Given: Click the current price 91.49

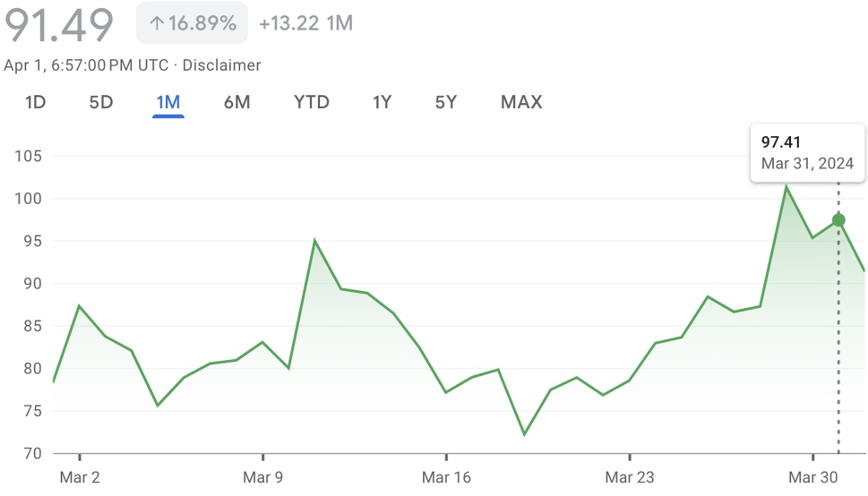Looking at the screenshot, I should coord(59,25).
